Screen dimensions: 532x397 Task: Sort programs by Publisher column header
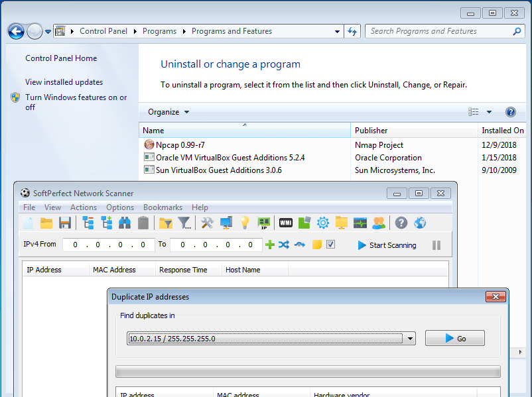pyautogui.click(x=414, y=130)
